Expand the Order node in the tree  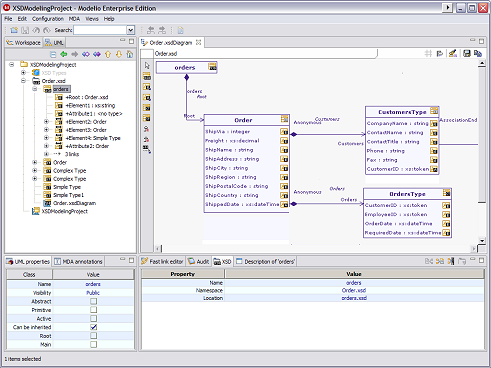[x=35, y=162]
